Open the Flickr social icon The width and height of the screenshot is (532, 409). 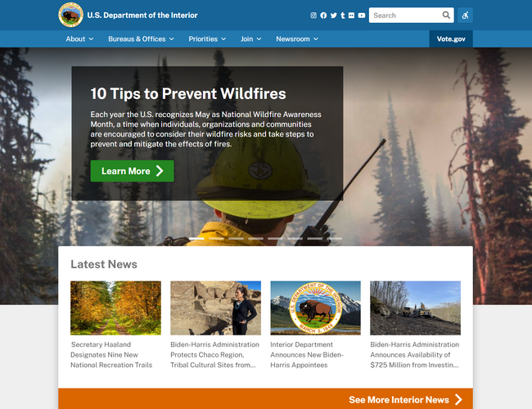[351, 16]
